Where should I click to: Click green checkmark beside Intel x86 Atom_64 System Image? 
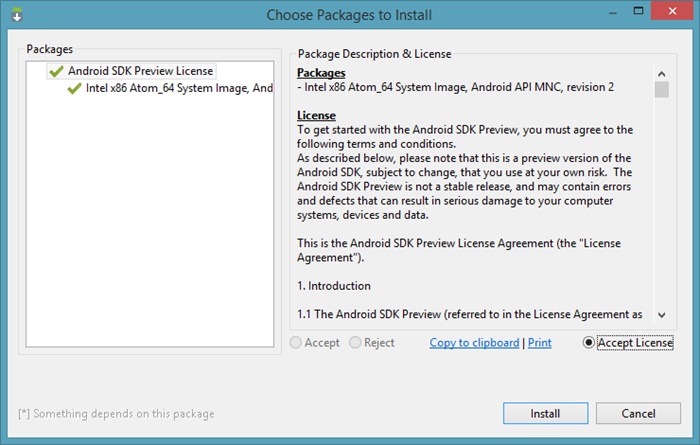pyautogui.click(x=74, y=88)
